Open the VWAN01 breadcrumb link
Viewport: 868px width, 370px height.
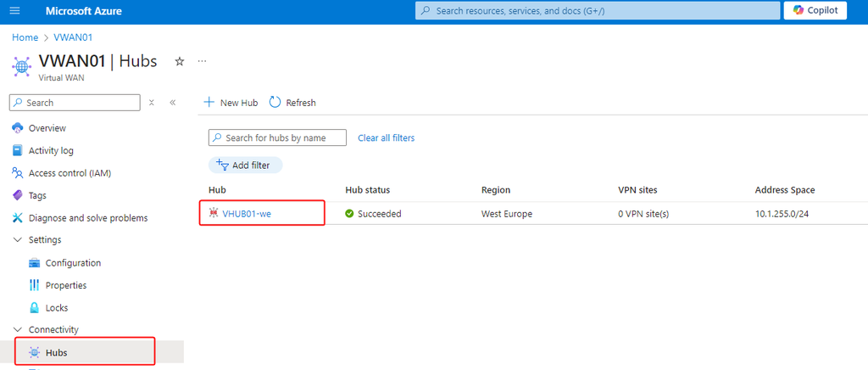click(73, 37)
